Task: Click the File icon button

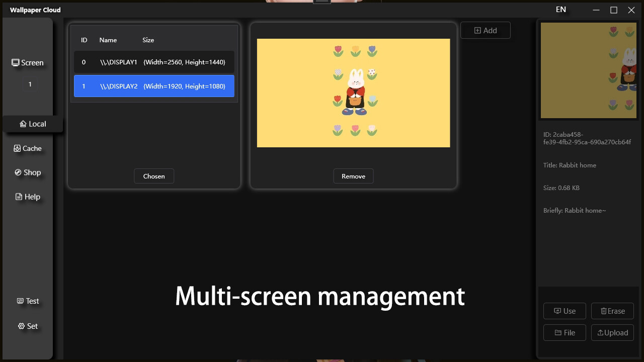Action: 565,332
